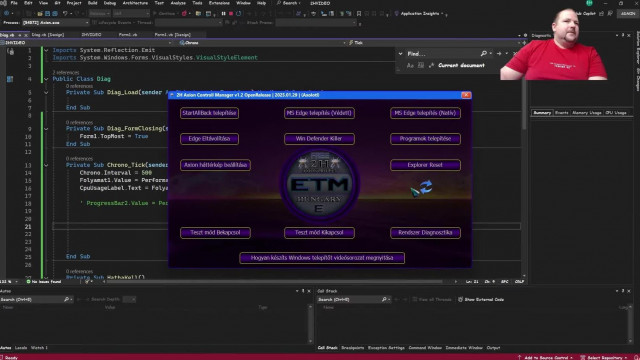The width and height of the screenshot is (640, 360).
Task: Click Application Insights lightbulb icon
Action: 396,13
